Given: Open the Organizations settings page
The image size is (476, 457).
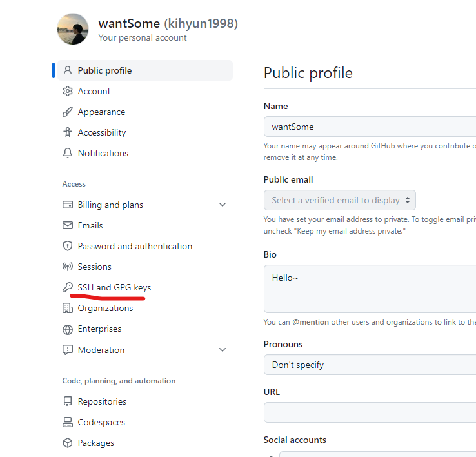Looking at the screenshot, I should click(105, 308).
